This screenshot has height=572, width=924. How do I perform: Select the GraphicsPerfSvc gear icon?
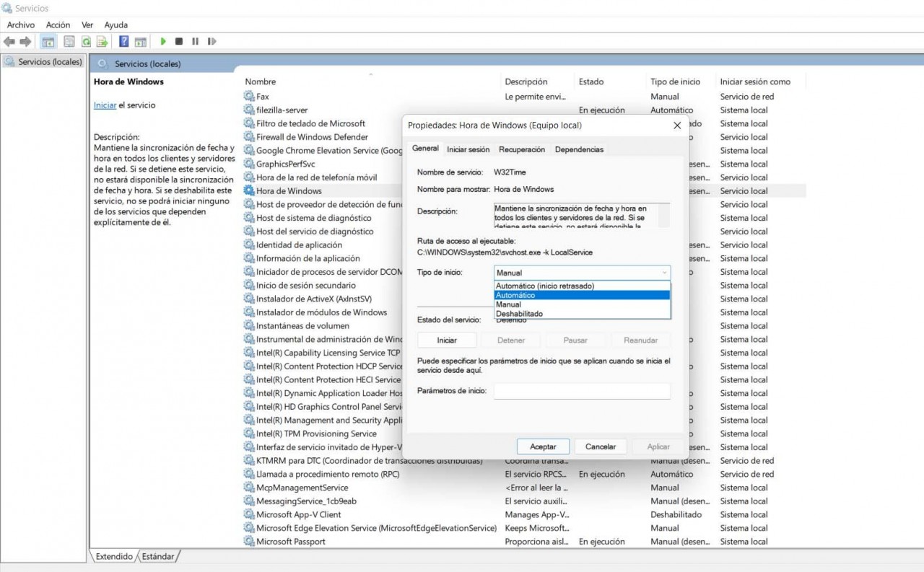249,164
